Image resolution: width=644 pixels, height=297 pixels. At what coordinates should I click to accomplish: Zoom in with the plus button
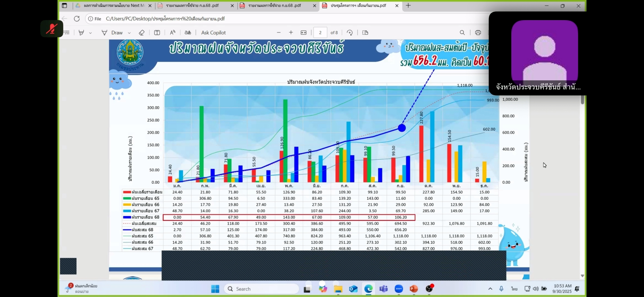point(291,33)
